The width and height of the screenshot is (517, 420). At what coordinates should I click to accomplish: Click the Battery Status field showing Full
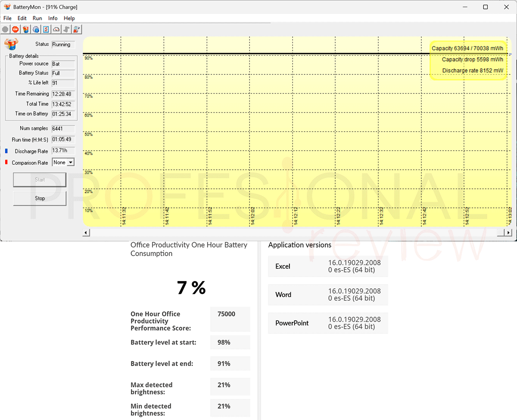coord(63,73)
